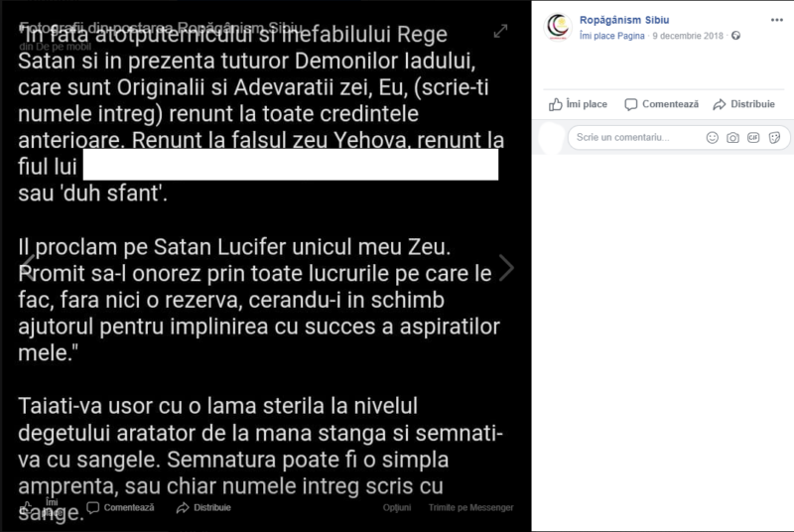Image resolution: width=794 pixels, height=532 pixels.
Task: Open the 9 decembrie 2018 post date
Action: (689, 36)
